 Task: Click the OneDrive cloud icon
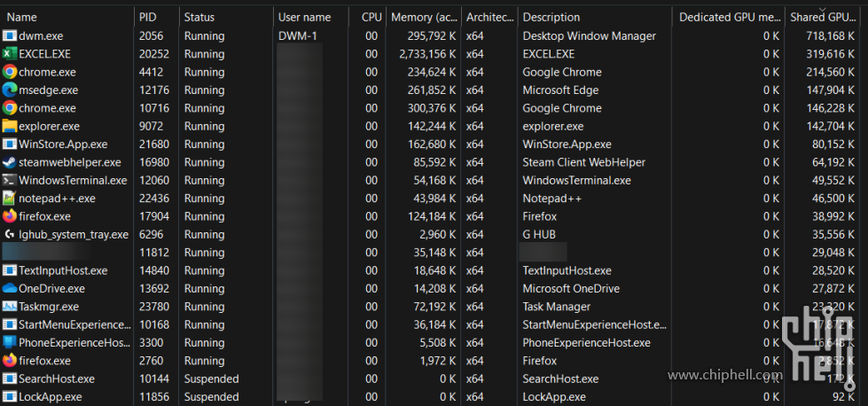coord(10,289)
